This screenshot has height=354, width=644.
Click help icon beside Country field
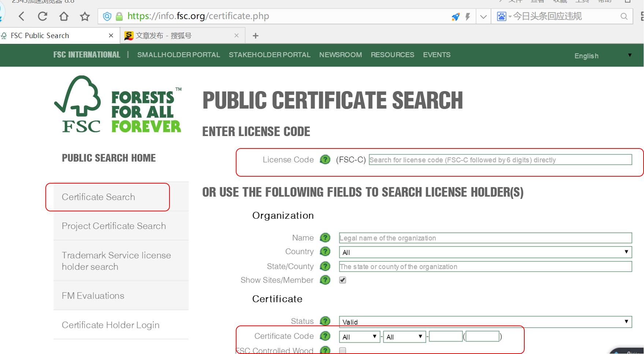[325, 252]
